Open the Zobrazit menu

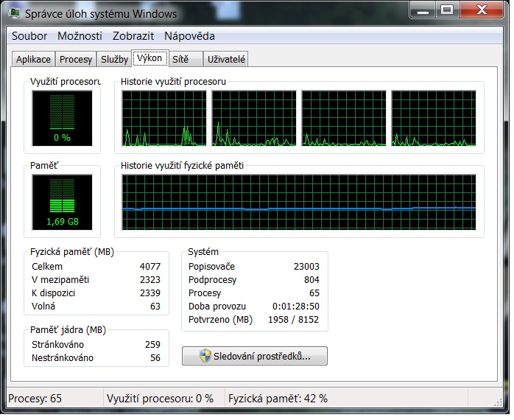pyautogui.click(x=133, y=36)
